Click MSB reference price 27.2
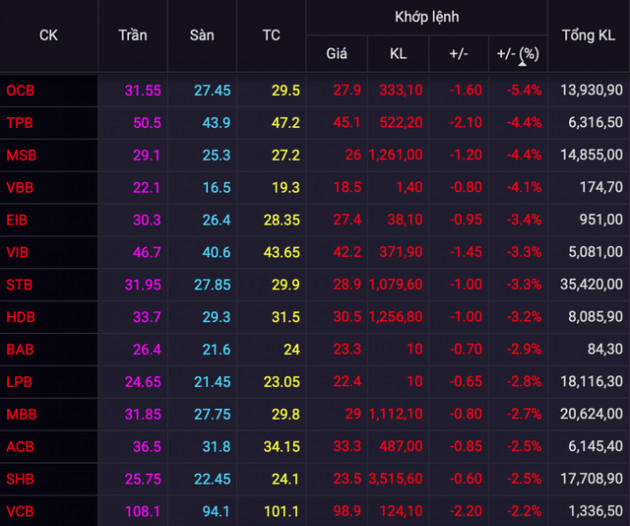Viewport: 630px width, 526px height. (286, 155)
